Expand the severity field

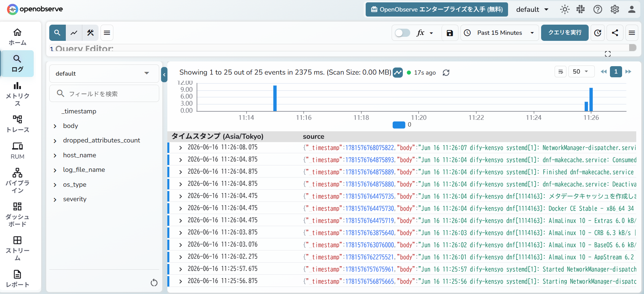tap(55, 199)
